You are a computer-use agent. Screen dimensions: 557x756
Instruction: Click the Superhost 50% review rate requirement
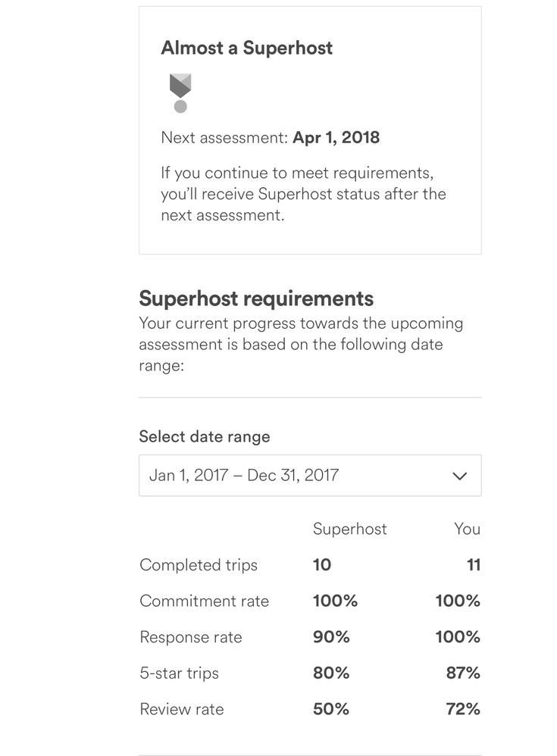pyautogui.click(x=331, y=709)
